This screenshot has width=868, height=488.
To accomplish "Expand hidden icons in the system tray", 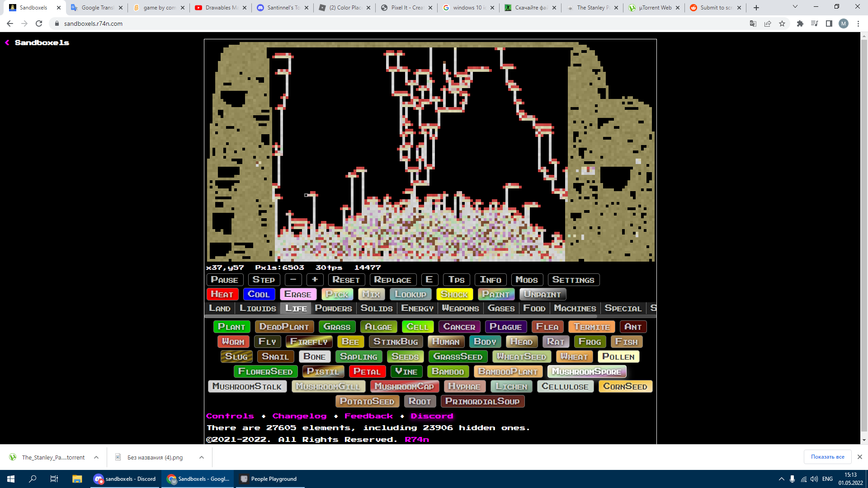I will tap(782, 479).
